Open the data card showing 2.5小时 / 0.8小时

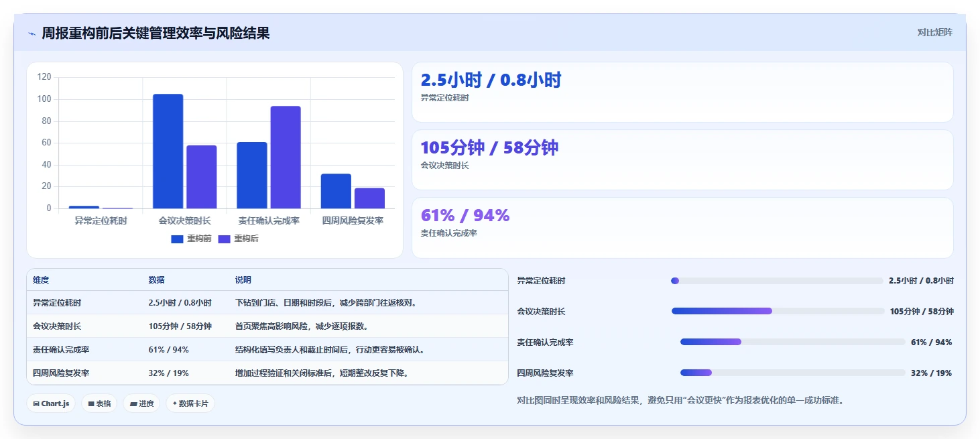pos(682,92)
